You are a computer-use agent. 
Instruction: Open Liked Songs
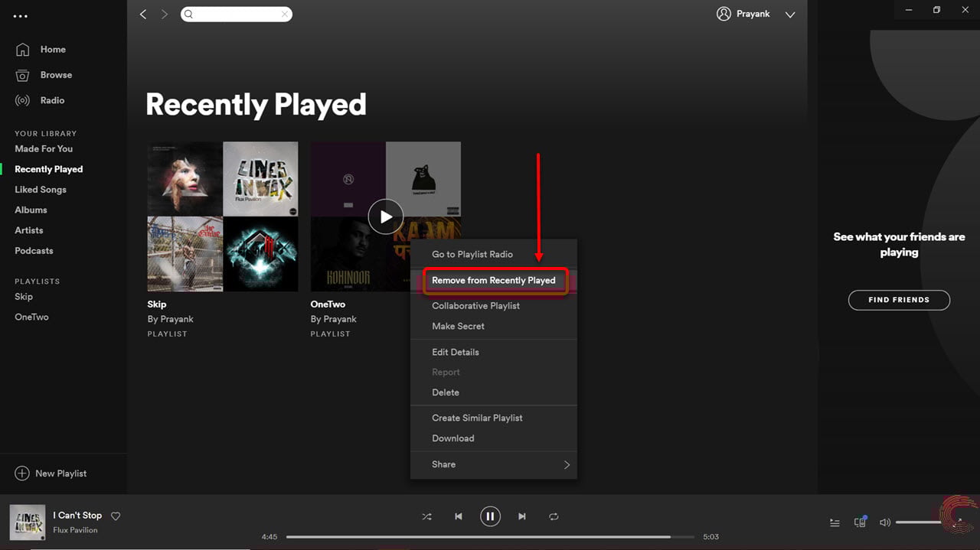[x=41, y=190]
